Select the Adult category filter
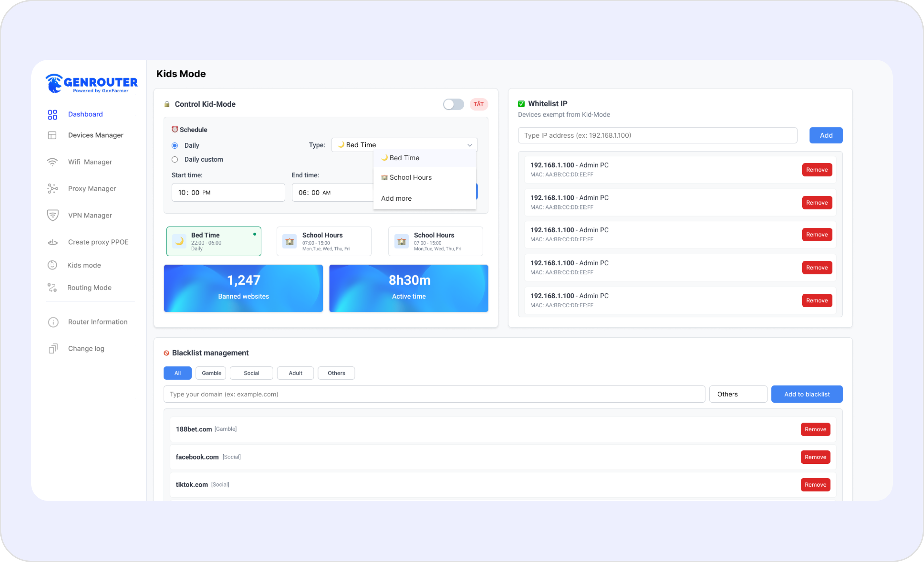Image resolution: width=924 pixels, height=562 pixels. (295, 373)
